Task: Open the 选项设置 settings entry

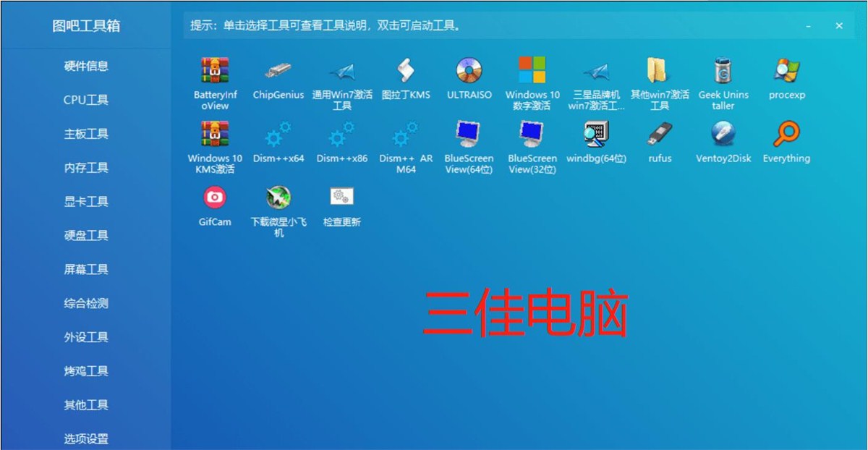Action: click(x=86, y=438)
